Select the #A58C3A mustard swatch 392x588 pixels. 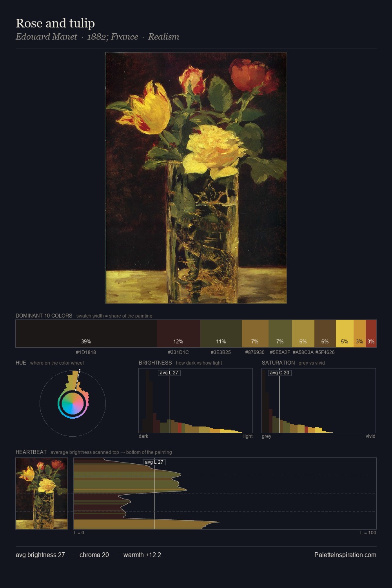point(303,334)
